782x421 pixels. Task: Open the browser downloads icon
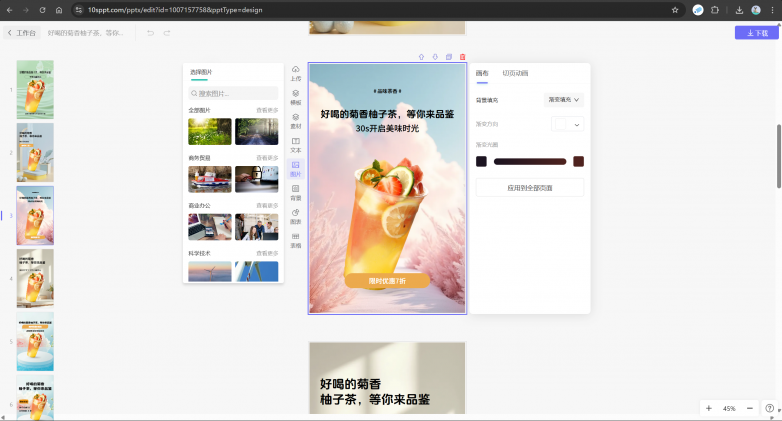[x=739, y=10]
